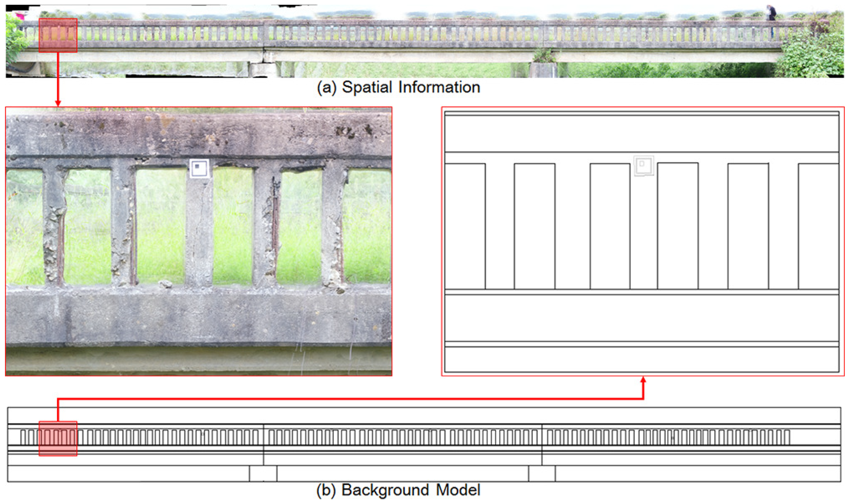Click the long horizontal red connector line
The image size is (851, 504).
coord(350,399)
